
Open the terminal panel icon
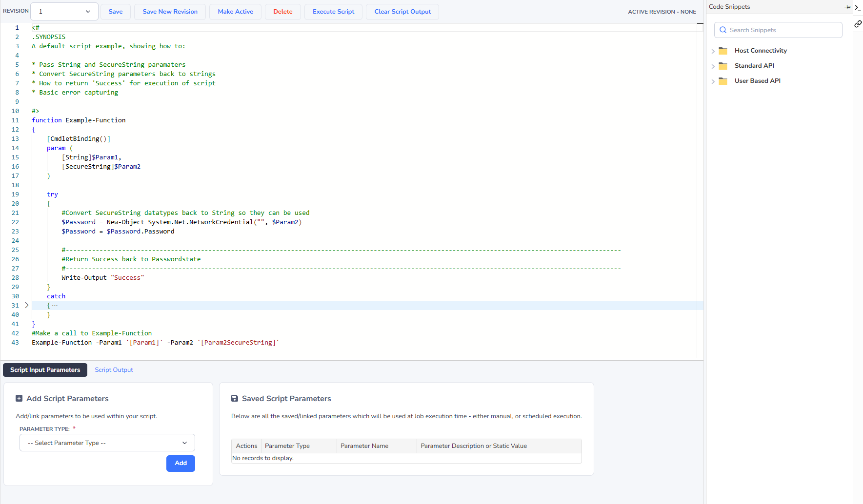(858, 7)
